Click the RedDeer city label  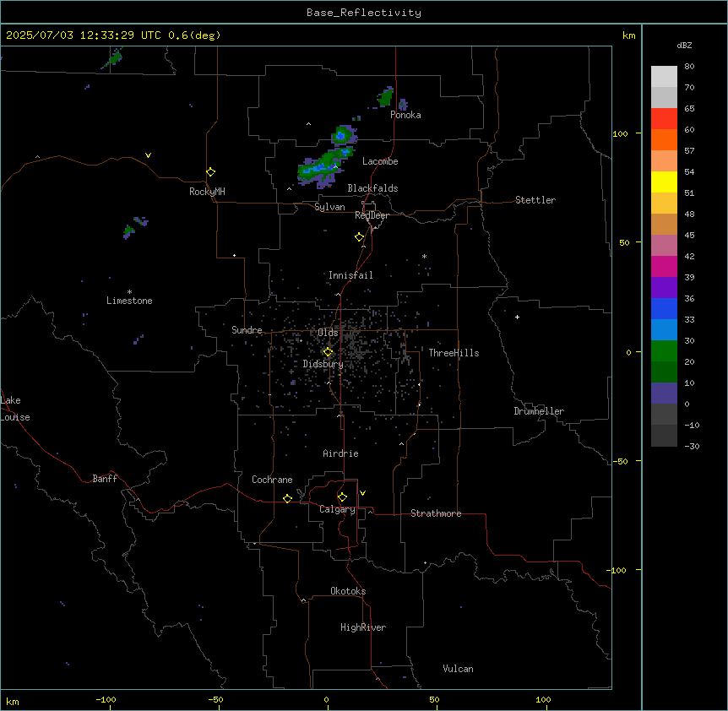pos(372,215)
